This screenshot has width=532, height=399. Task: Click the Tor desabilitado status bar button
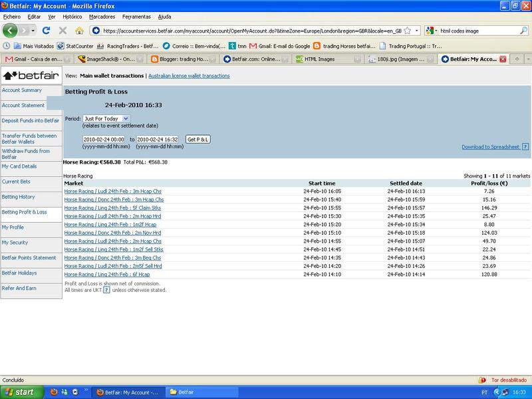coord(503,380)
